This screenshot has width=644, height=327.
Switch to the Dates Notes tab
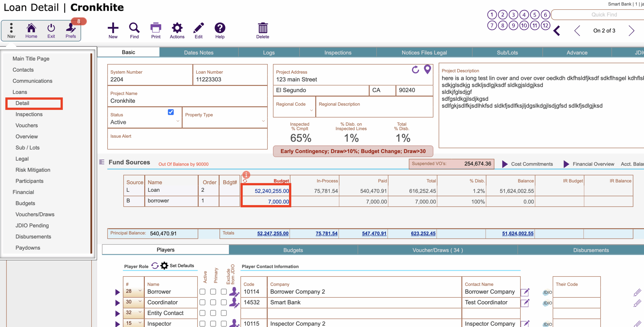pyautogui.click(x=198, y=53)
